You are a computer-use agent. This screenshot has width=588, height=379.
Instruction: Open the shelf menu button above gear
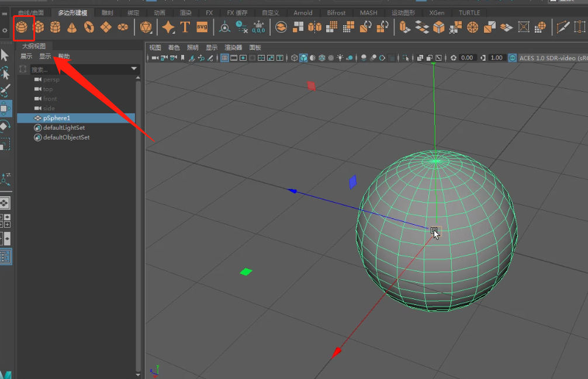pos(4,14)
